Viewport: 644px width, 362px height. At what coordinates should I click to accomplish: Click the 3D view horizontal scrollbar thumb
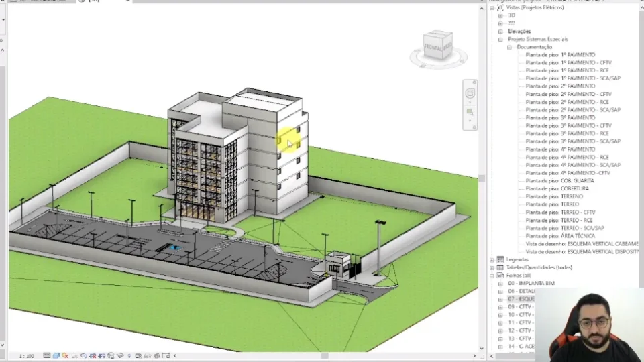(325, 356)
